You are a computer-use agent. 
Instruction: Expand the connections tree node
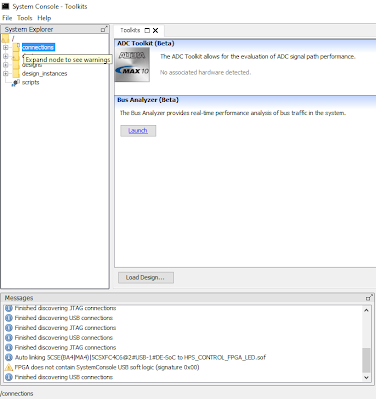pyautogui.click(x=5, y=48)
